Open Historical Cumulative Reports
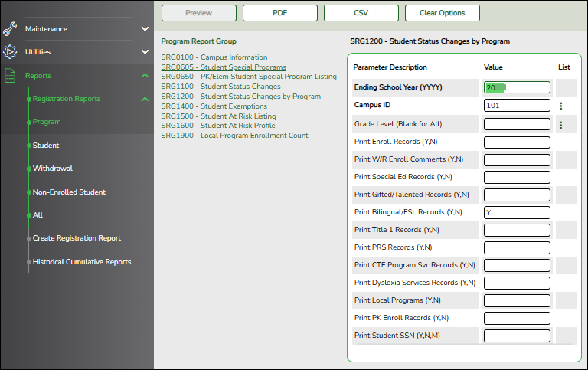The height and width of the screenshot is (370, 588). click(x=82, y=262)
